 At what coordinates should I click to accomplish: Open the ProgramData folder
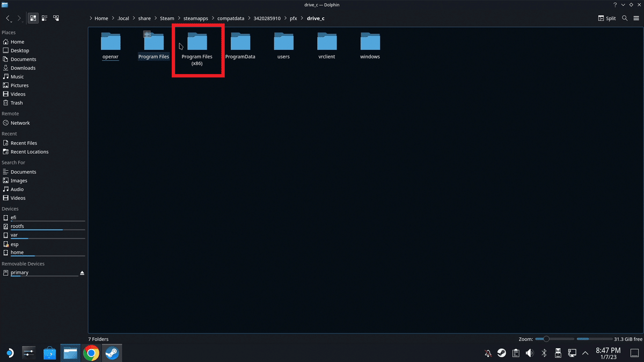click(x=240, y=46)
